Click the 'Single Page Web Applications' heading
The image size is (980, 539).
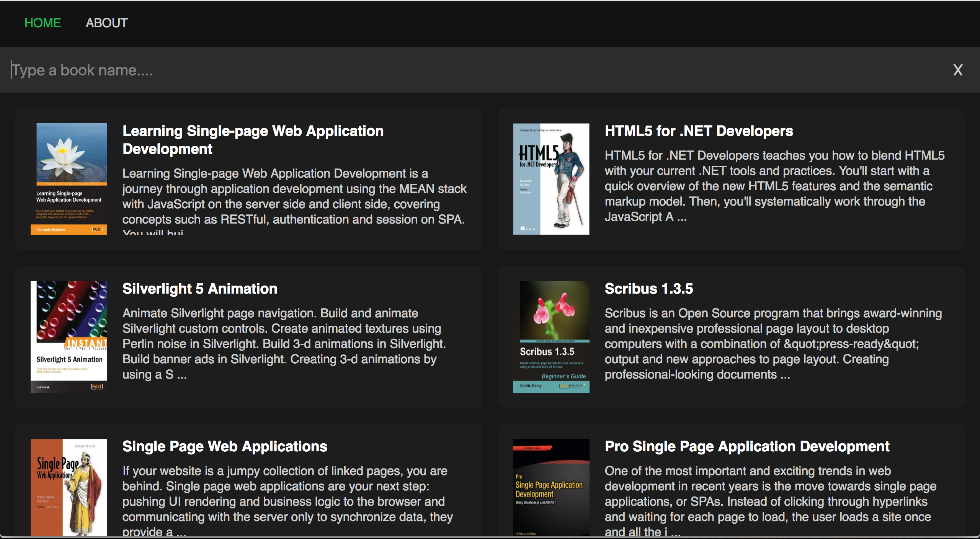point(225,446)
